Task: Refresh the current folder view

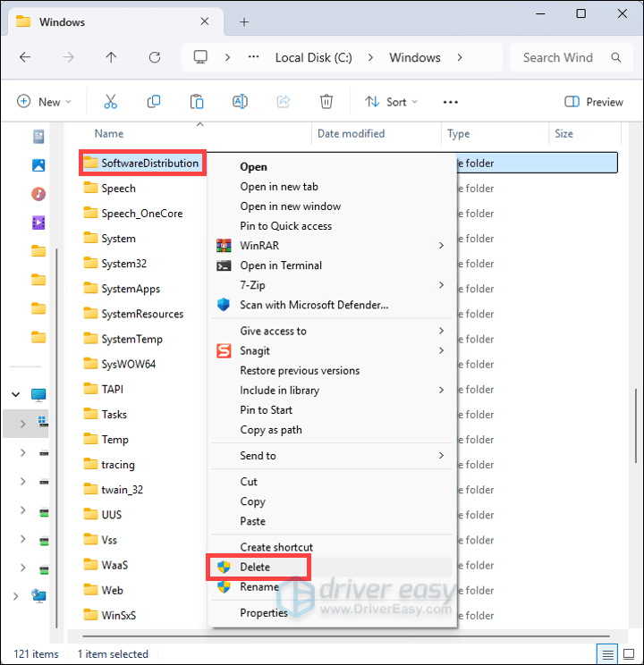Action: 155,57
